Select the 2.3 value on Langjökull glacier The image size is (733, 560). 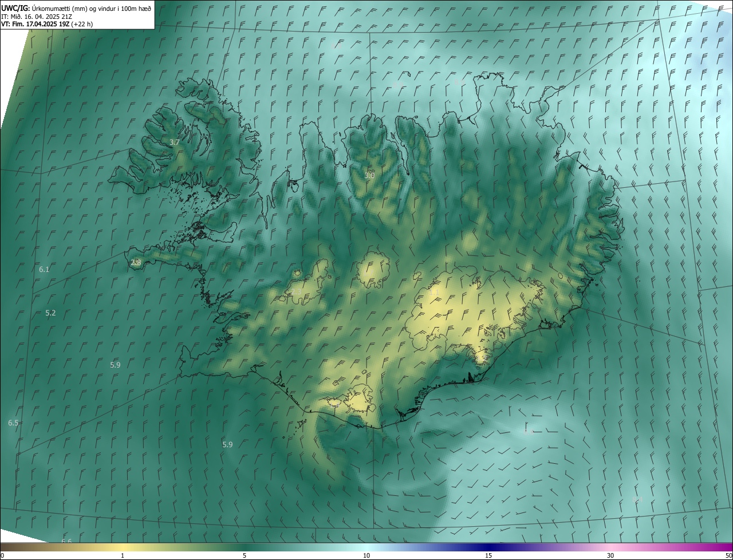pyautogui.click(x=296, y=291)
